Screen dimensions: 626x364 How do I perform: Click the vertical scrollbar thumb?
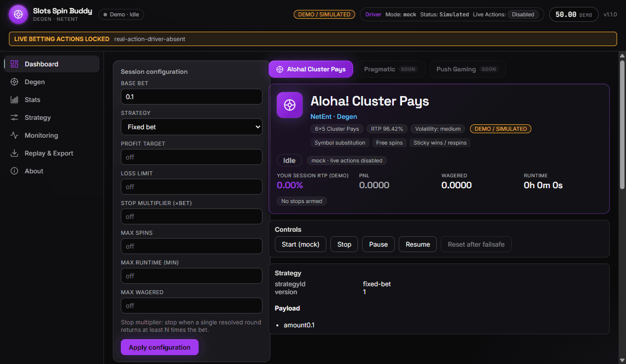622,124
